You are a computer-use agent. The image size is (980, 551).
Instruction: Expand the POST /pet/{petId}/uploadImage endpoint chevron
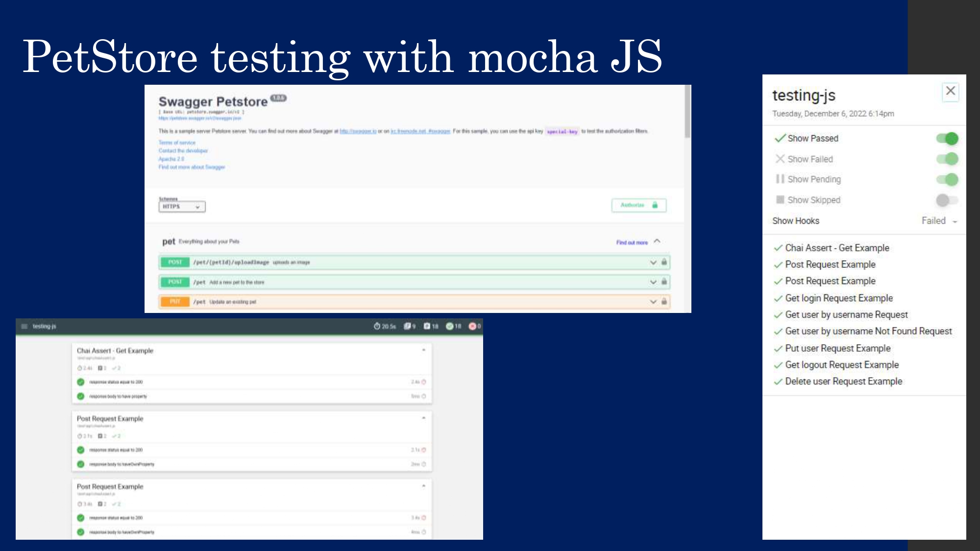pyautogui.click(x=653, y=263)
